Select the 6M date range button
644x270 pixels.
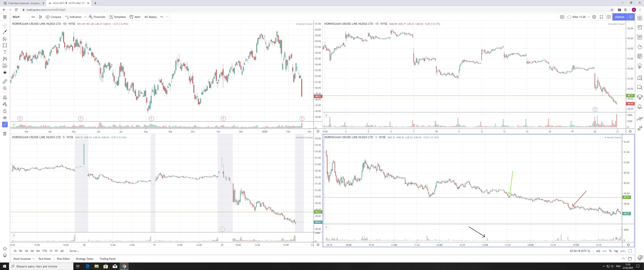pyautogui.click(x=38, y=251)
